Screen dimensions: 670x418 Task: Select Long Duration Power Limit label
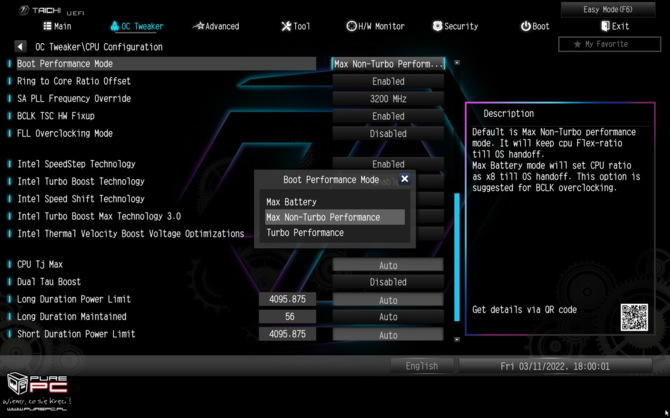tap(73, 299)
